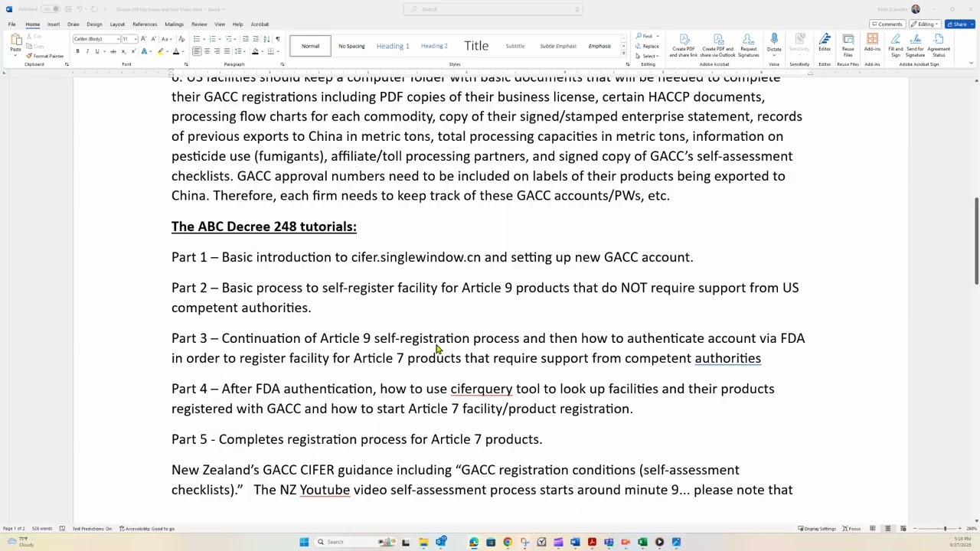
Task: Switch to the References tab
Action: point(145,24)
